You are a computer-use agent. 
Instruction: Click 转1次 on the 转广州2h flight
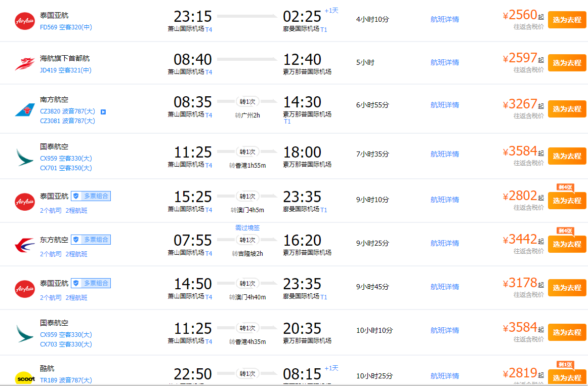247,101
